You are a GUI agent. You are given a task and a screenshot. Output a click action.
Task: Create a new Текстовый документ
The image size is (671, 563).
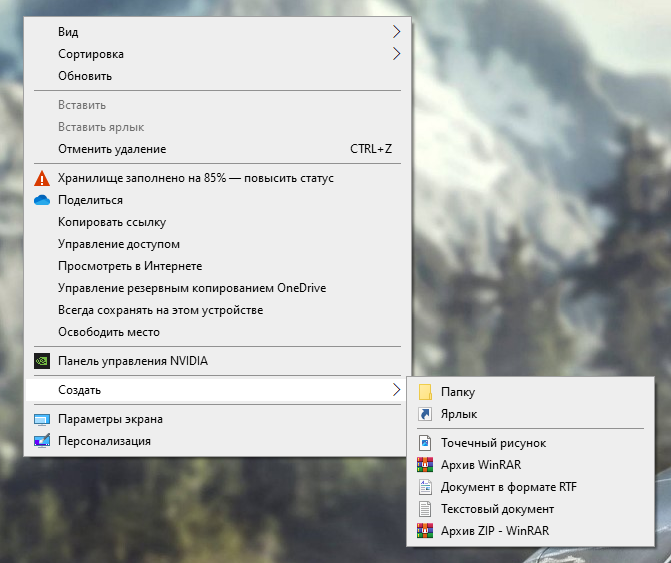(530, 509)
